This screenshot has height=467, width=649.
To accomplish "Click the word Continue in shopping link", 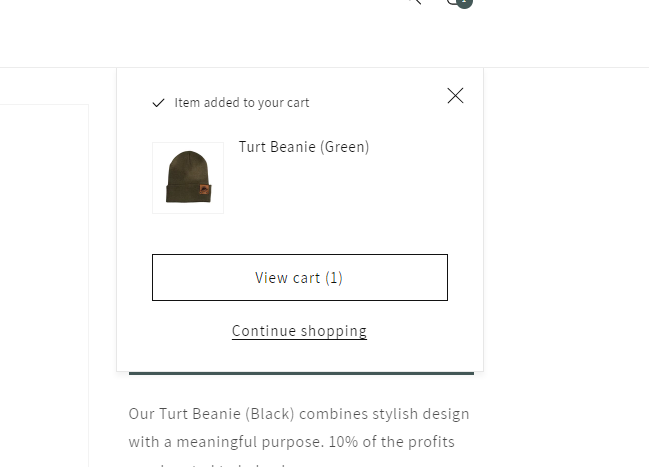I will click(x=262, y=331).
